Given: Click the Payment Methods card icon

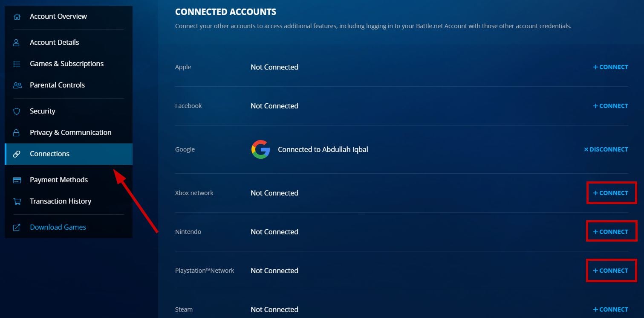Looking at the screenshot, I should (17, 180).
